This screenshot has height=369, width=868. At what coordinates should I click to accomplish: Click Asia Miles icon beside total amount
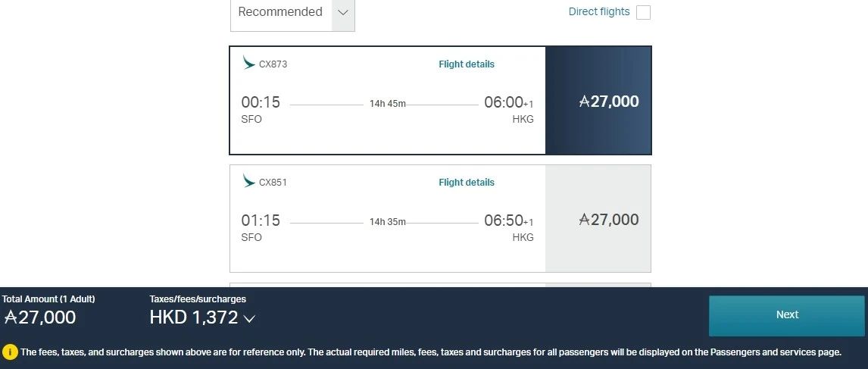11,317
